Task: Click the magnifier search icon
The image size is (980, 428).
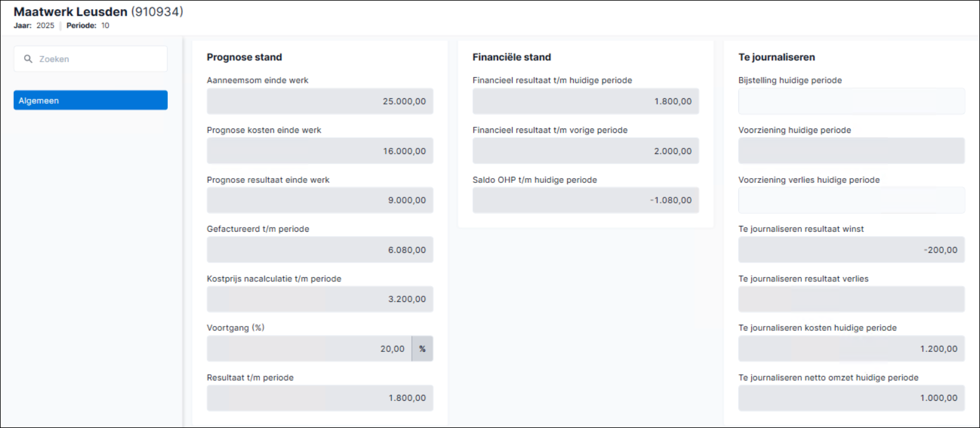Action: click(28, 59)
